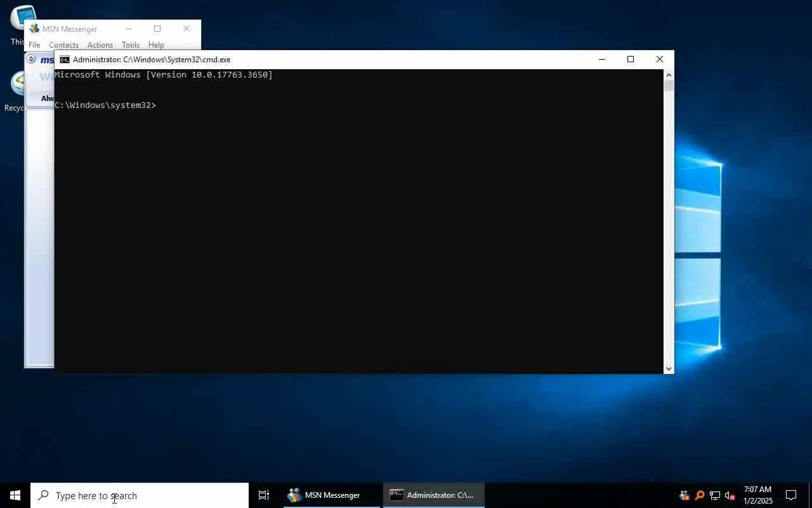Toggle the round chevron button in MSN Messenger

pos(31,59)
